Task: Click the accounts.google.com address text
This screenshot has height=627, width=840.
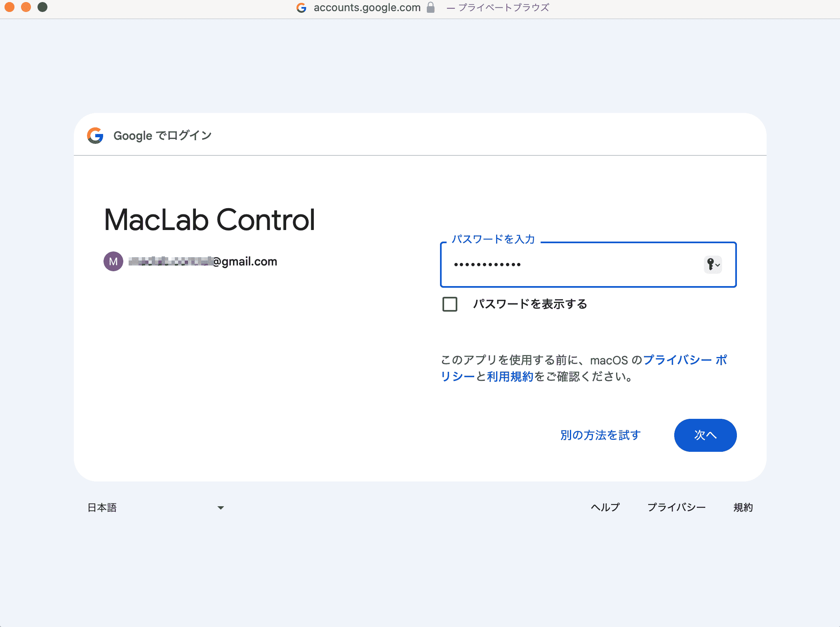Action: [367, 7]
